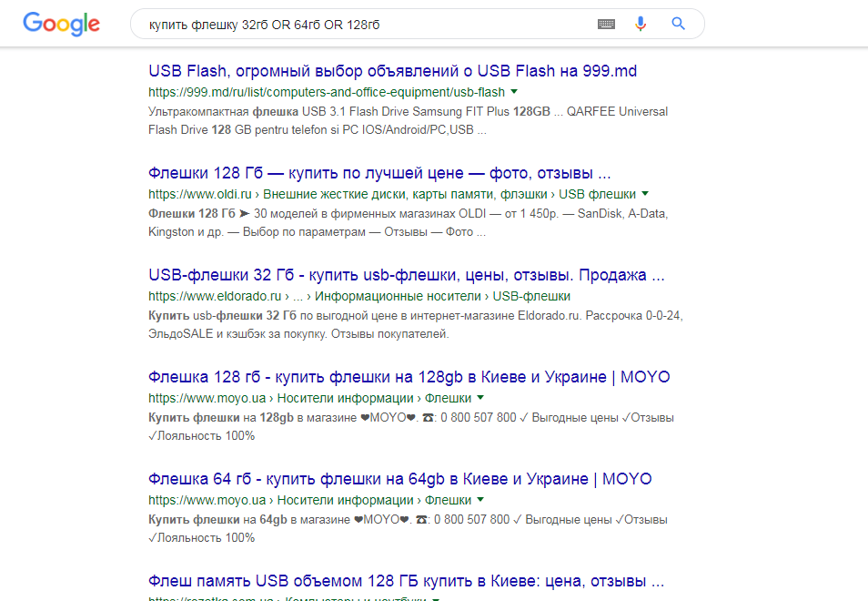Image resolution: width=868 pixels, height=601 pixels.
Task: Click moyo.ua URL under Флешка 128 гб
Action: click(310, 398)
